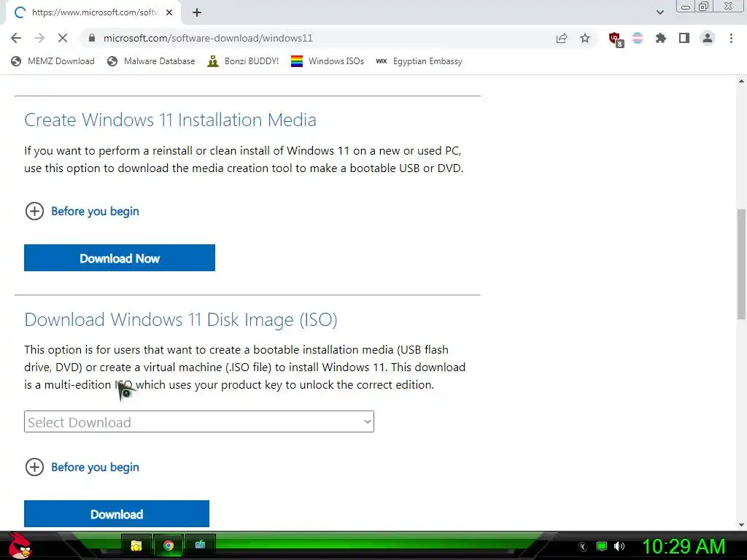Open the Extensions puzzle menu

(661, 38)
